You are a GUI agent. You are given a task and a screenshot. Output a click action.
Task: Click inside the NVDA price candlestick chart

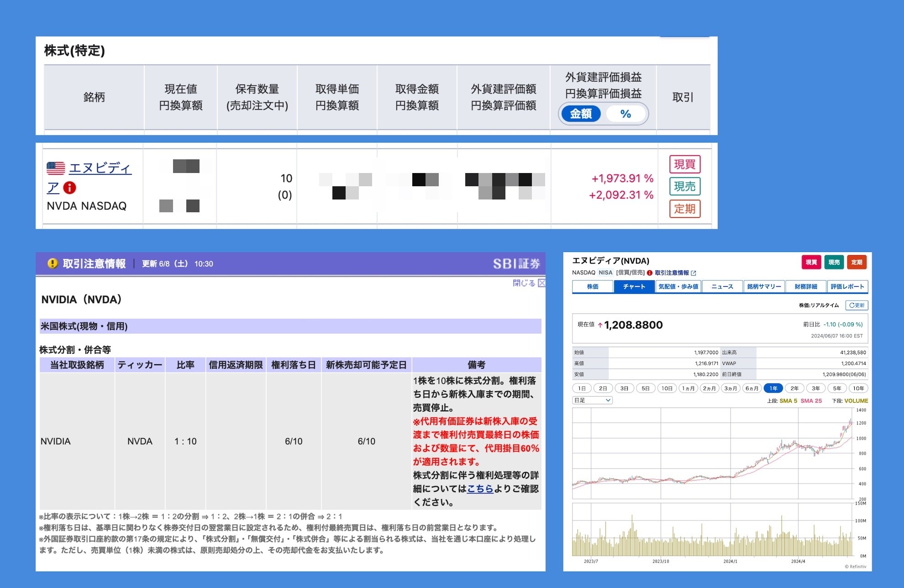713,453
